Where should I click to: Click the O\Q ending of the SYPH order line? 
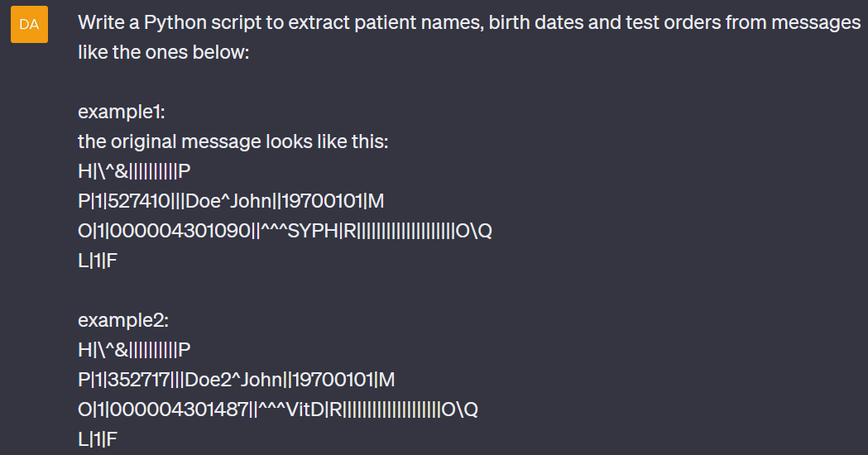(x=474, y=231)
